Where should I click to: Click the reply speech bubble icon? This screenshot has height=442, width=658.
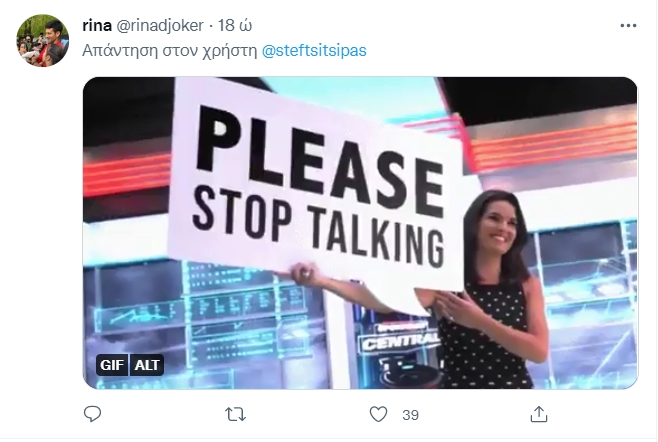[x=92, y=414]
